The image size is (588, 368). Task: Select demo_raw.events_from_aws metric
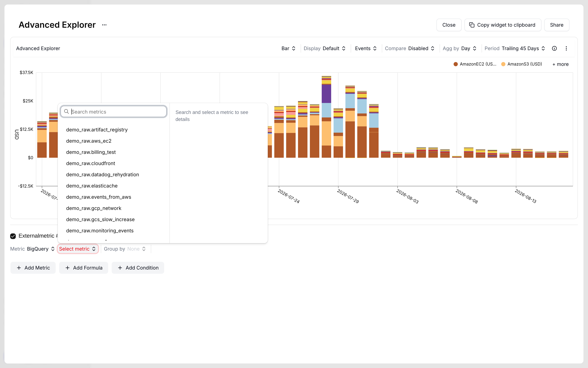click(x=113, y=197)
